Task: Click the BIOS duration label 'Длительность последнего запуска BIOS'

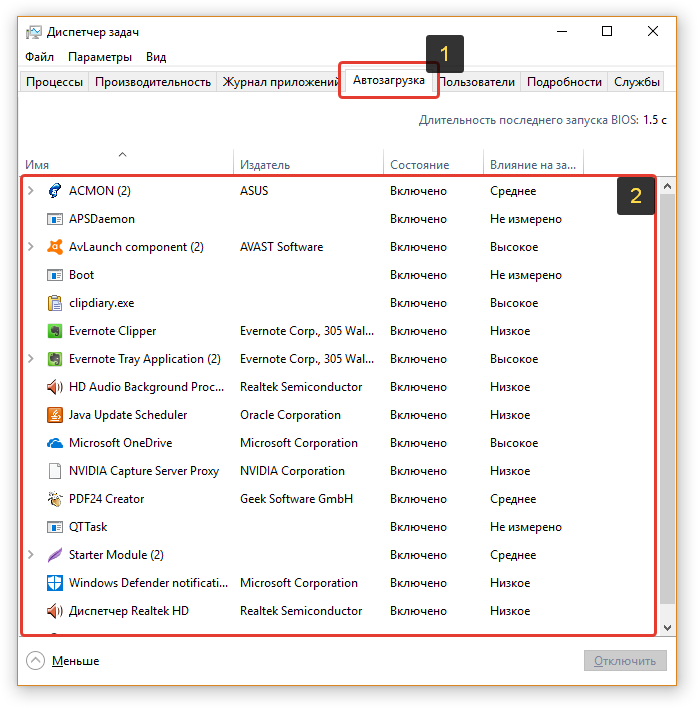Action: (529, 120)
